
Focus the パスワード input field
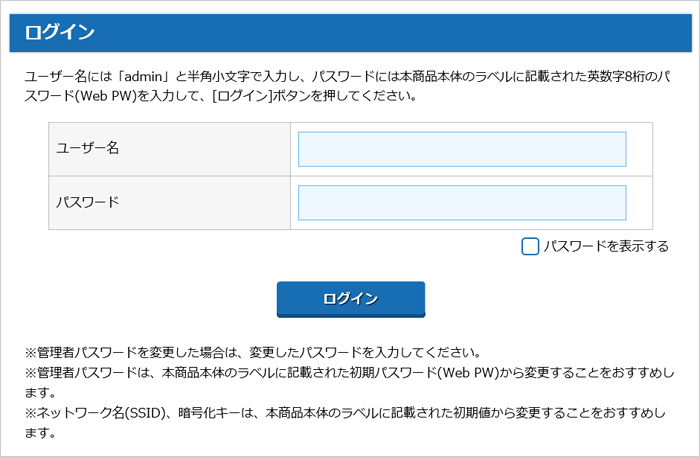click(462, 202)
